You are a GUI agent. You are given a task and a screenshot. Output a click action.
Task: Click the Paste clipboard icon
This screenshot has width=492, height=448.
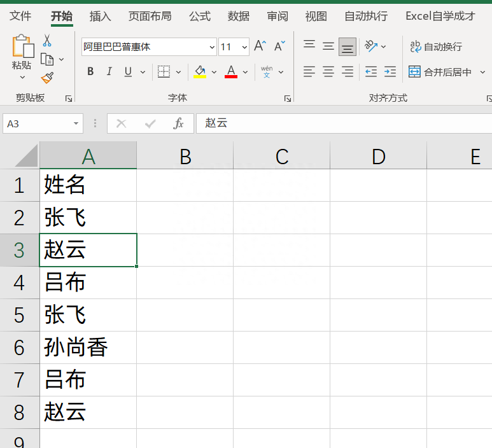pyautogui.click(x=22, y=46)
